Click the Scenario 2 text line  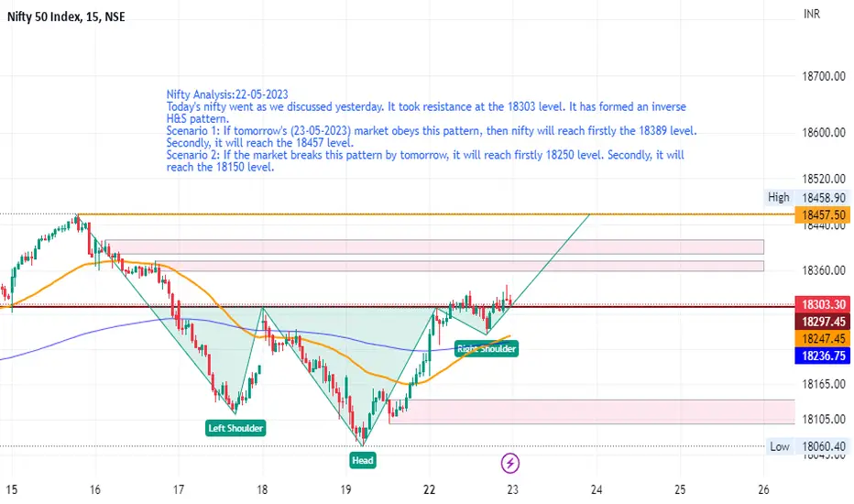click(425, 155)
